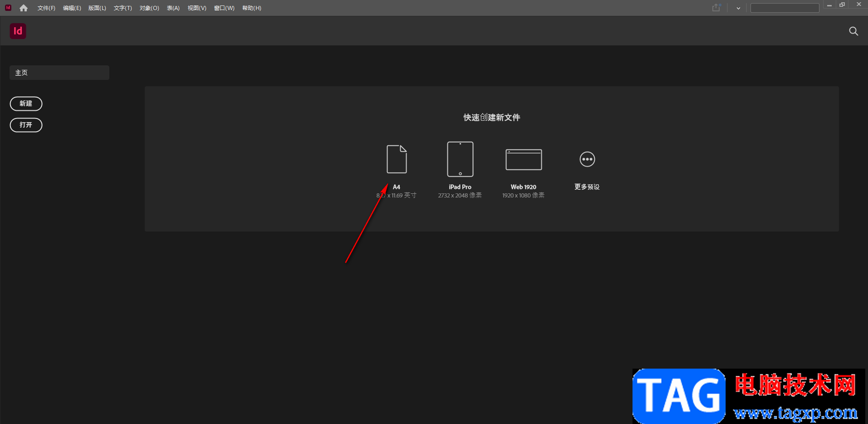
Task: Minimize the InDesign window
Action: point(829,5)
